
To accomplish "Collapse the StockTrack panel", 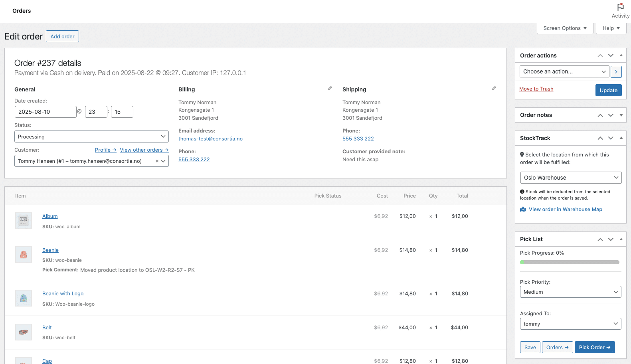I will [621, 138].
